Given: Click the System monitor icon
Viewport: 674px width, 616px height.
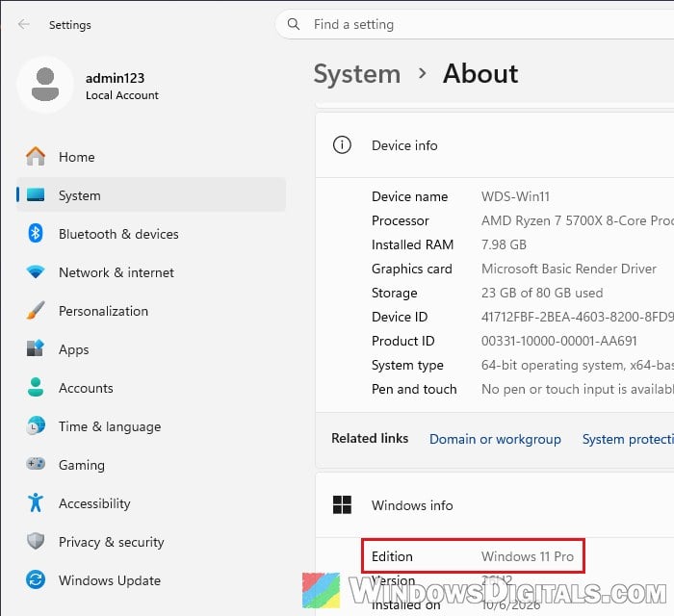Looking at the screenshot, I should 36,194.
